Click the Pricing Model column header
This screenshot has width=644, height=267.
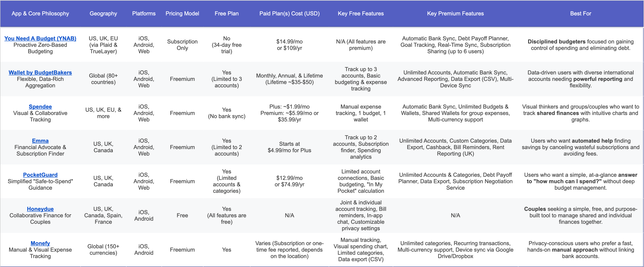[x=182, y=14]
